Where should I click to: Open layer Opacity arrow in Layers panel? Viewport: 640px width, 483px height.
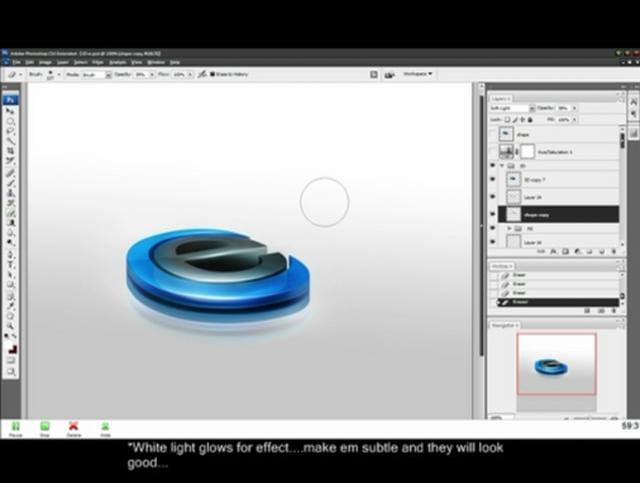pos(574,108)
